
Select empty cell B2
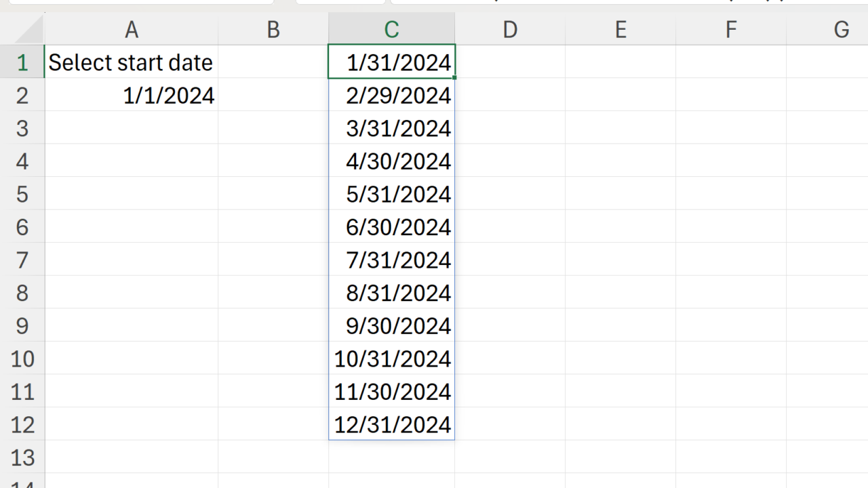pos(273,96)
